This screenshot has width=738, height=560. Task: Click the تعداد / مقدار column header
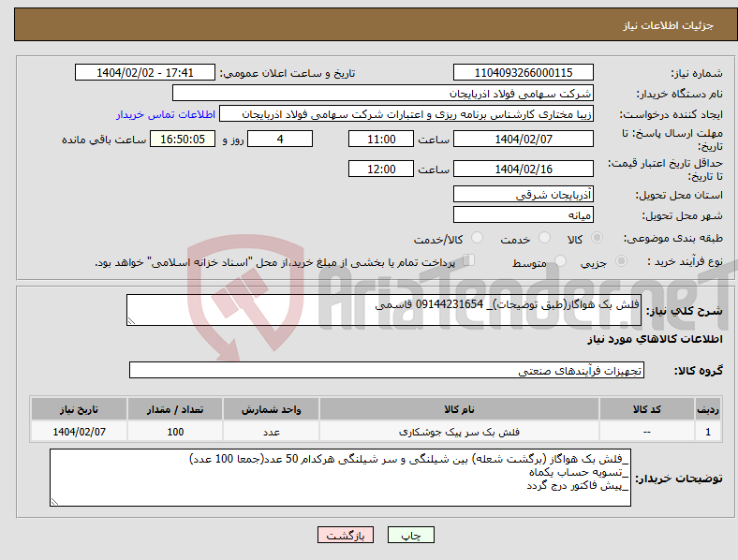pos(175,409)
